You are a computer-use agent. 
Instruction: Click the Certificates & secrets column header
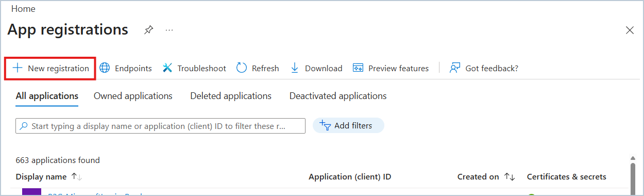tap(566, 177)
